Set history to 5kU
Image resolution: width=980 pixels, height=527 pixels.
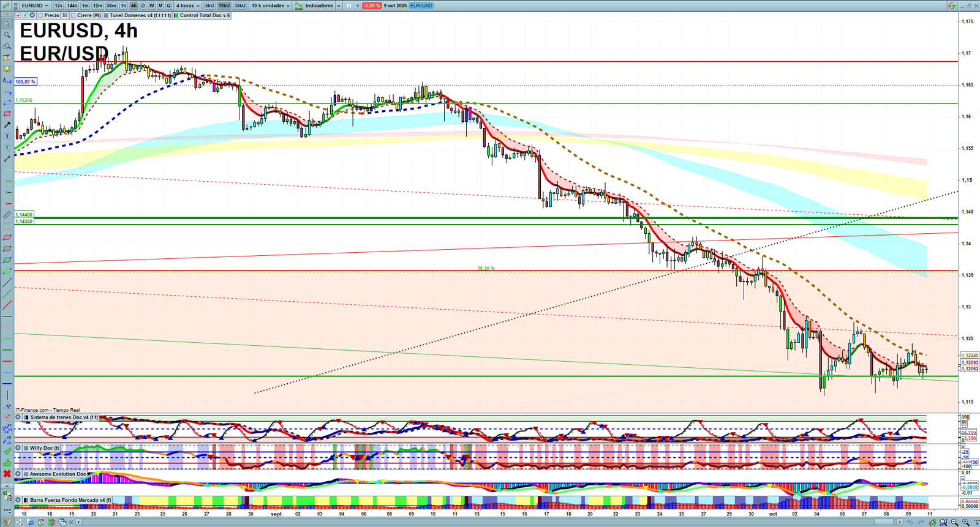[x=209, y=6]
